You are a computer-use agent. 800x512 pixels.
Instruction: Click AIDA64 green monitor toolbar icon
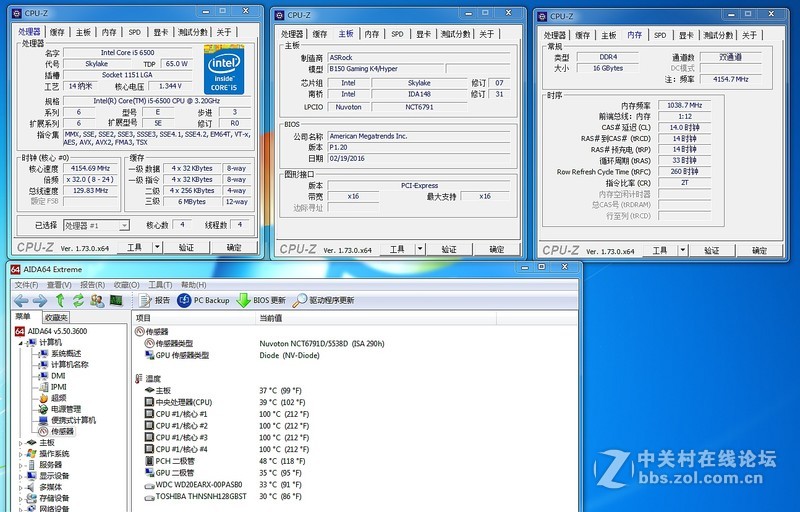tap(116, 300)
